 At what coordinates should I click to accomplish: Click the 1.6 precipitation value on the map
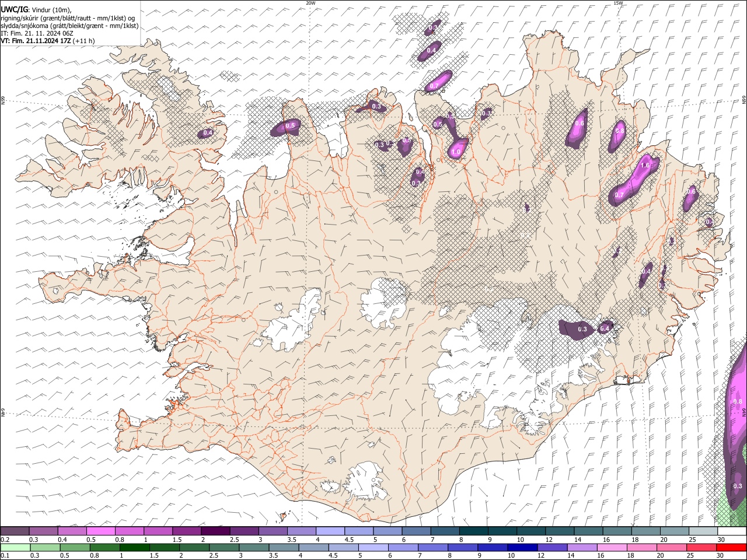[x=645, y=166]
